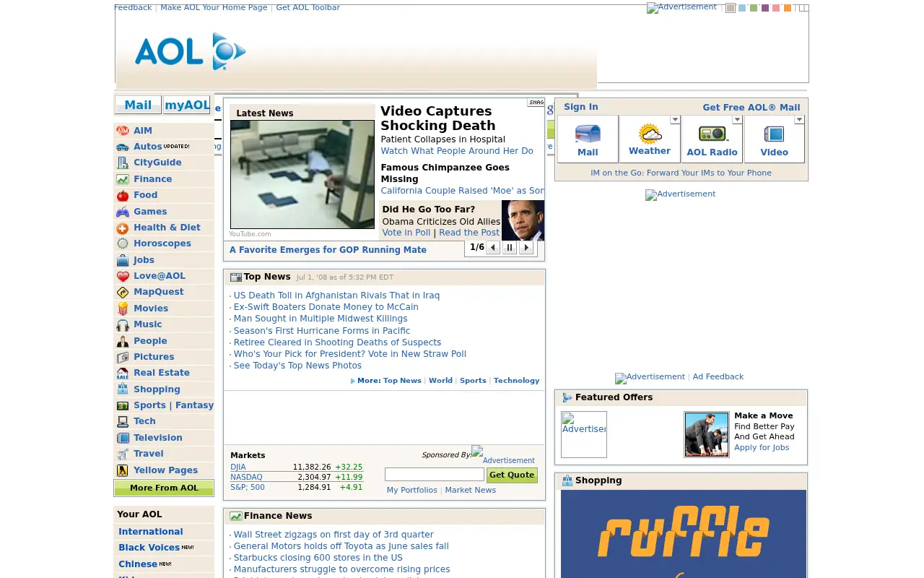
Task: Click the Get Quote button
Action: pyautogui.click(x=512, y=475)
